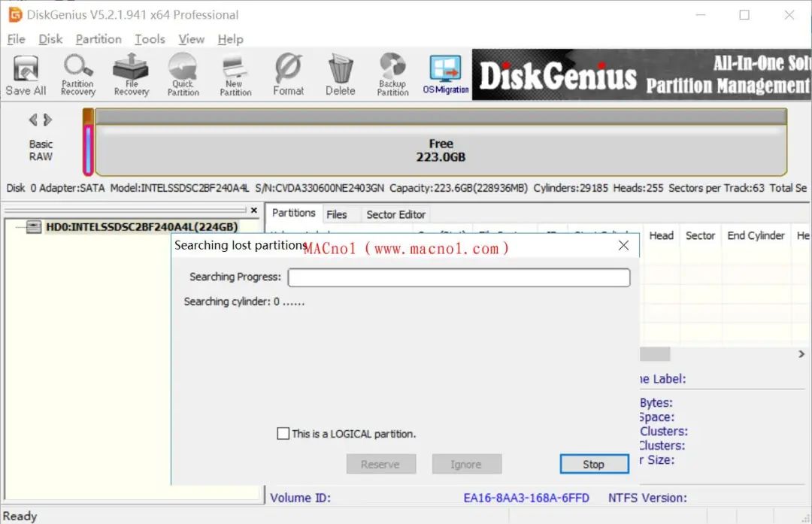Viewport: 812px width, 524px height.
Task: Click the Ignore button
Action: click(x=467, y=464)
